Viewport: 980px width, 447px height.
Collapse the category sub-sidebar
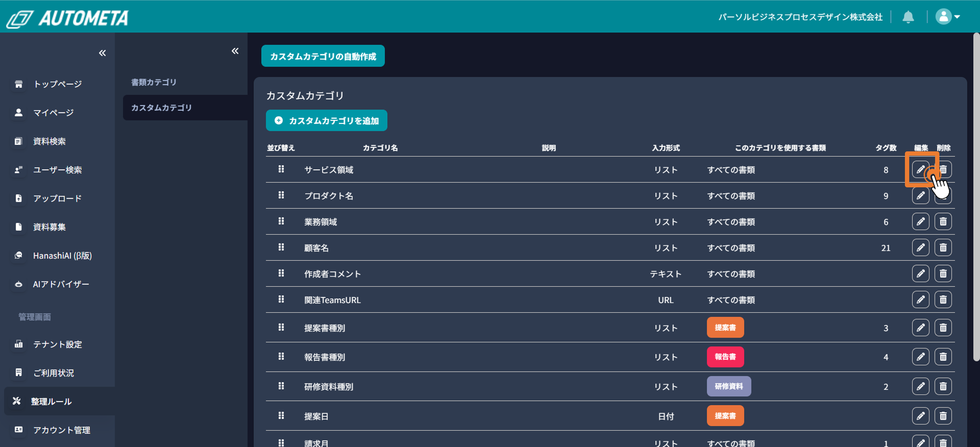pos(235,51)
